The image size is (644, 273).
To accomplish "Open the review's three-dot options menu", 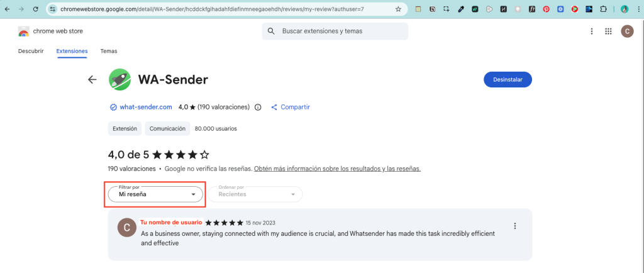I will click(515, 226).
